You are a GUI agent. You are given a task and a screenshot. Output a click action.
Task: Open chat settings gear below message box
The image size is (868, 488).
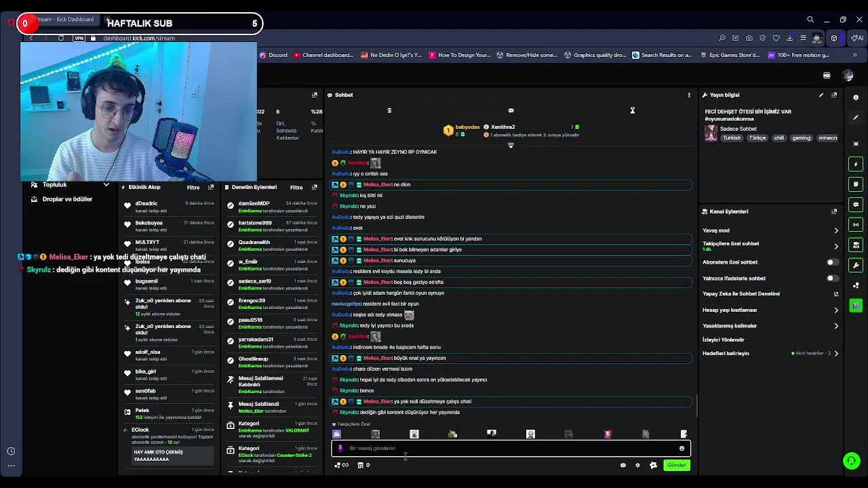pyautogui.click(x=637, y=465)
